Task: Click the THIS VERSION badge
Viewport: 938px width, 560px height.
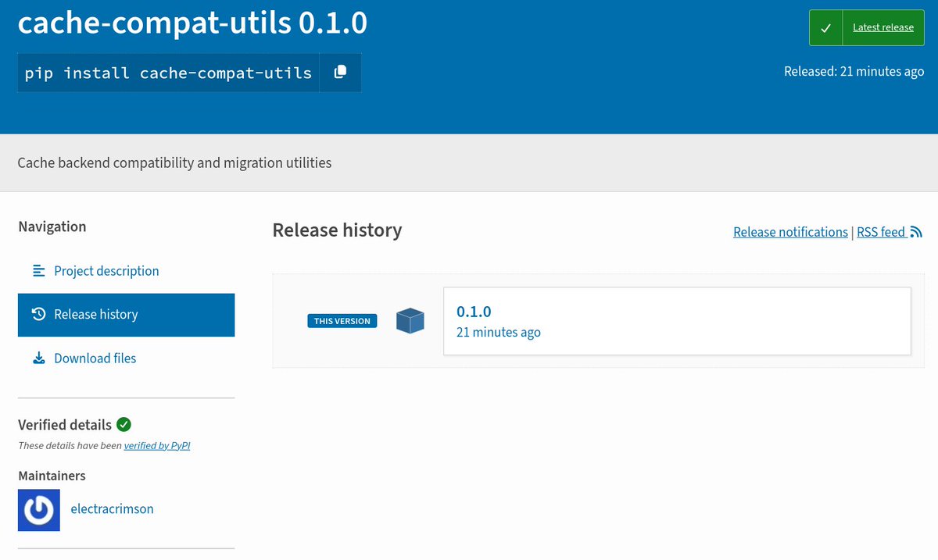Action: pos(342,321)
